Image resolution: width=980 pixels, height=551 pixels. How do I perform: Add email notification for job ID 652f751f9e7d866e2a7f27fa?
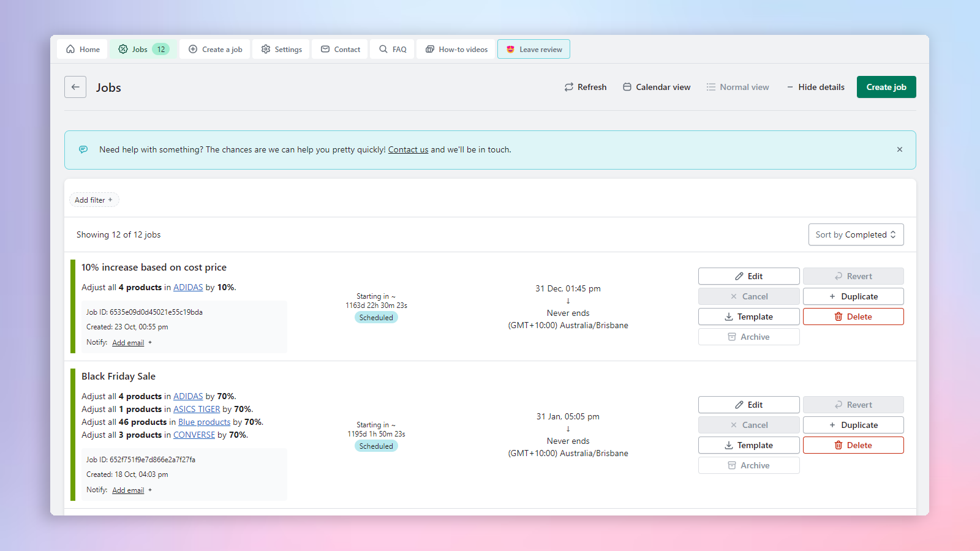coord(128,490)
